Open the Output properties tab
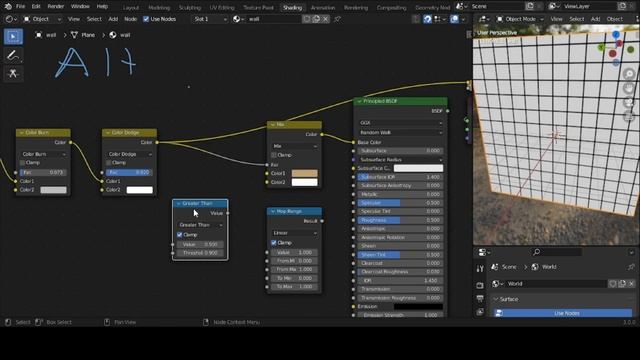640x360 pixels. click(x=480, y=299)
